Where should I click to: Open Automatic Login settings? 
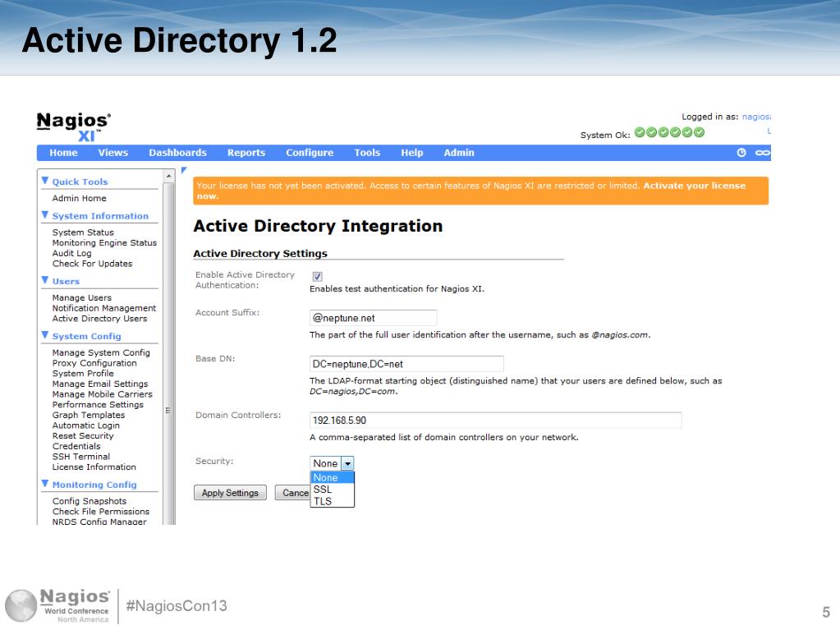point(85,425)
